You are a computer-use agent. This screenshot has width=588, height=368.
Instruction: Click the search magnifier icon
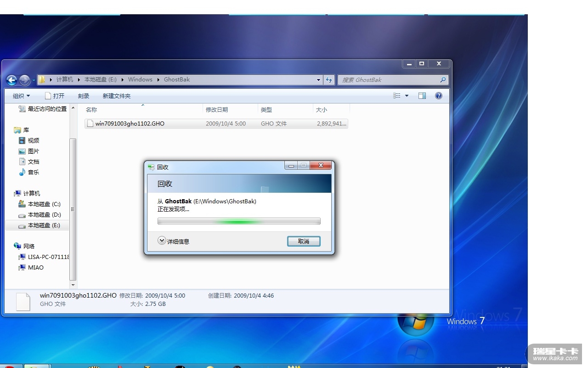click(443, 80)
